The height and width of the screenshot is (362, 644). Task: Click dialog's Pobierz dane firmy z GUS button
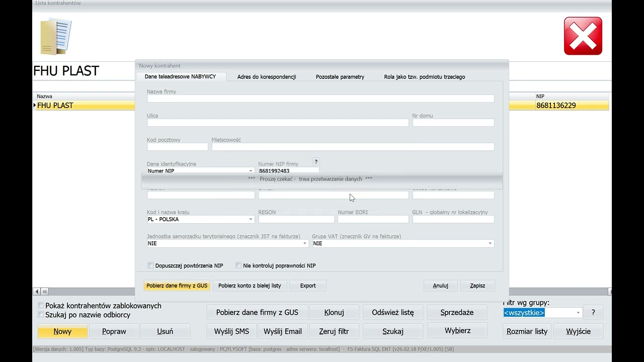coord(177,286)
